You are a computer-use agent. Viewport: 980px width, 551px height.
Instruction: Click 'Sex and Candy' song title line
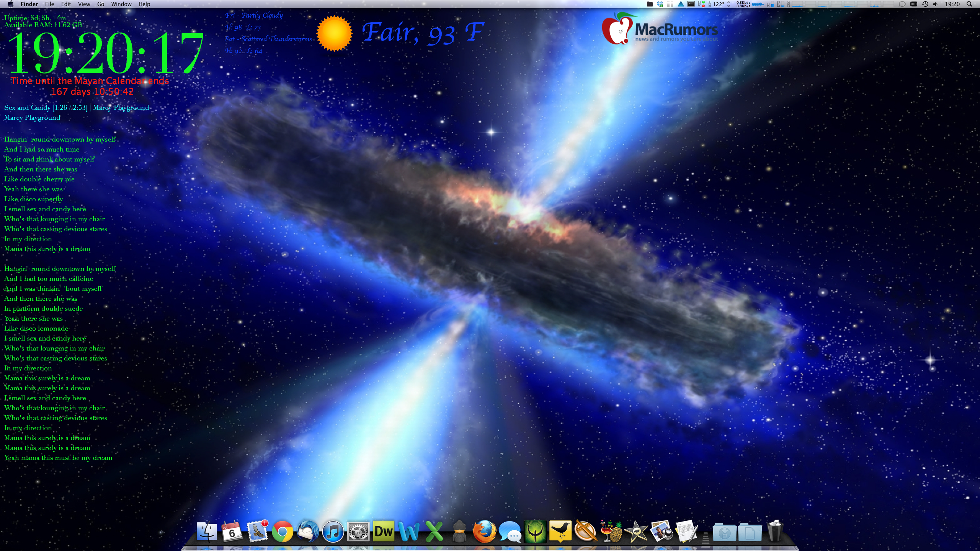77,108
